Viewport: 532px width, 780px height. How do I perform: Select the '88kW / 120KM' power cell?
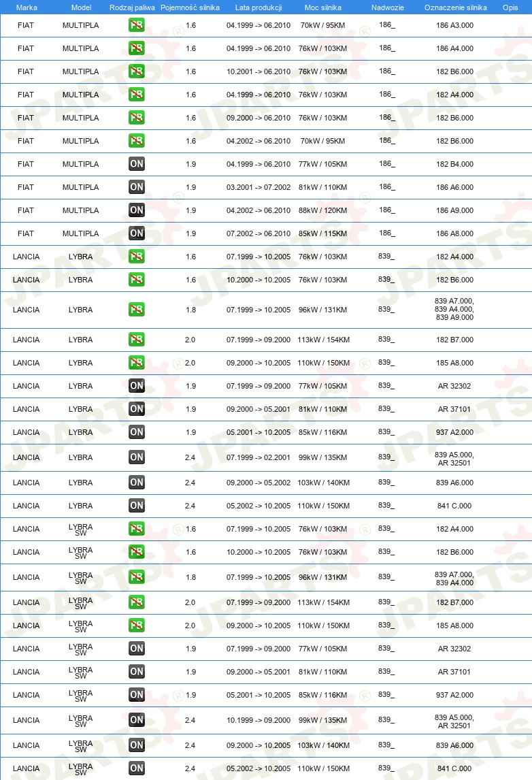(322, 210)
